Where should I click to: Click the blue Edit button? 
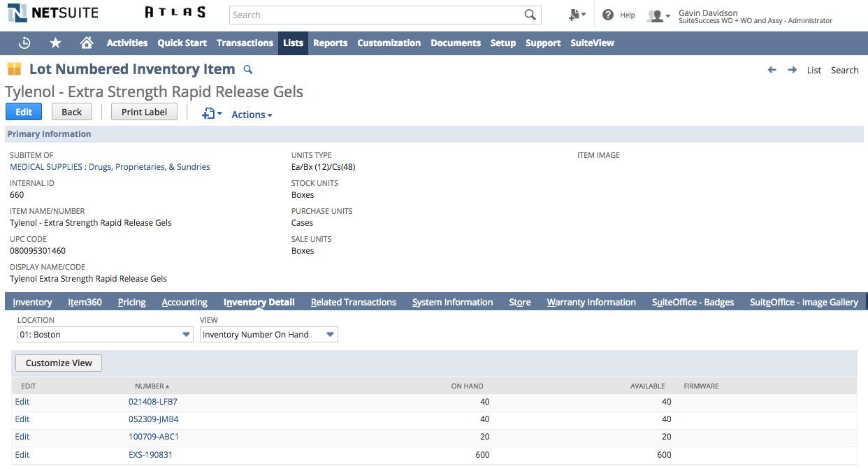point(24,112)
